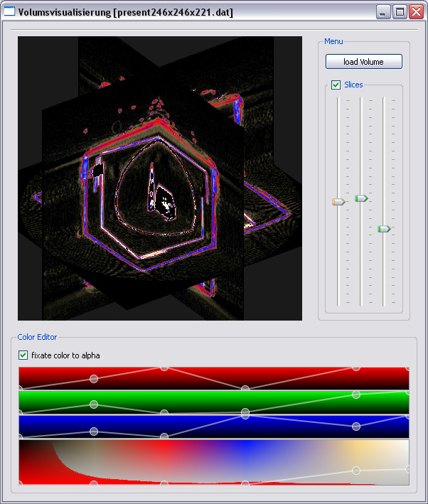This screenshot has height=504, width=428.
Task: Select fifth control point on alpha curve
Action: (x=356, y=471)
